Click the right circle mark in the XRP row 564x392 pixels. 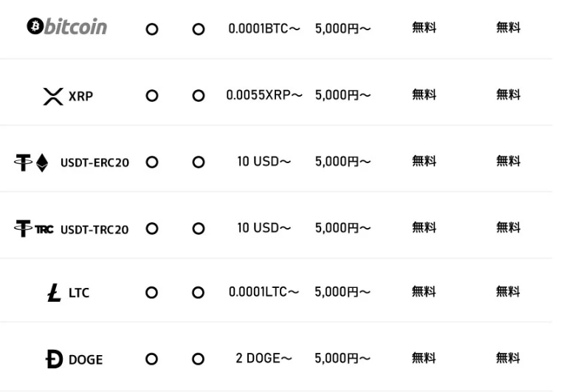[198, 95]
